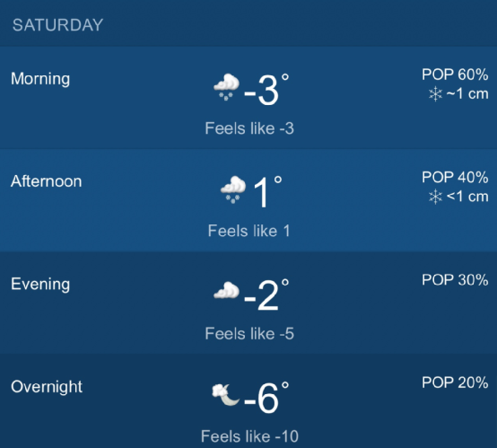Tap the Feels like -10 text

[x=249, y=436]
